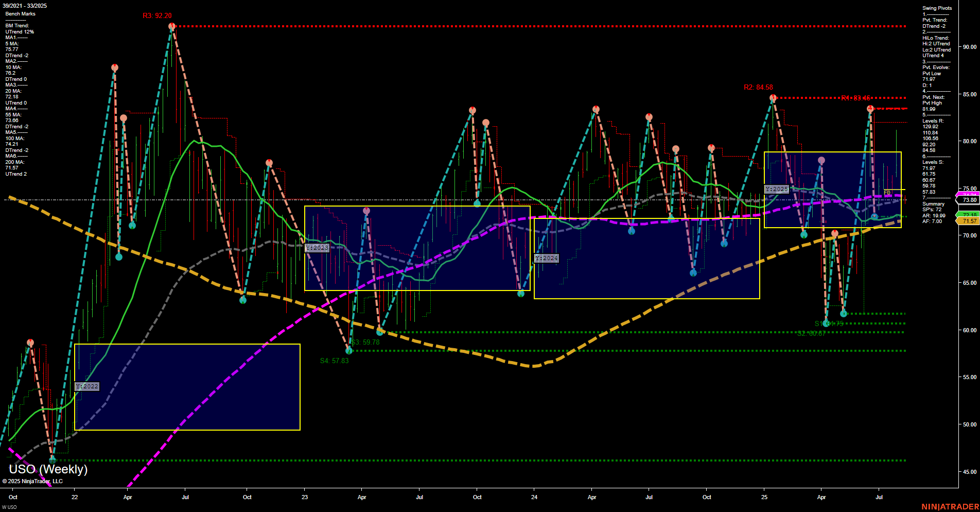
Task: Click the red pivot high marker at R3 peak
Action: [x=172, y=25]
